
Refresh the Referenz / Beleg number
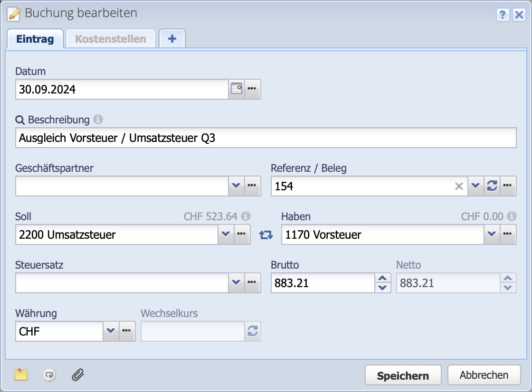(x=493, y=186)
